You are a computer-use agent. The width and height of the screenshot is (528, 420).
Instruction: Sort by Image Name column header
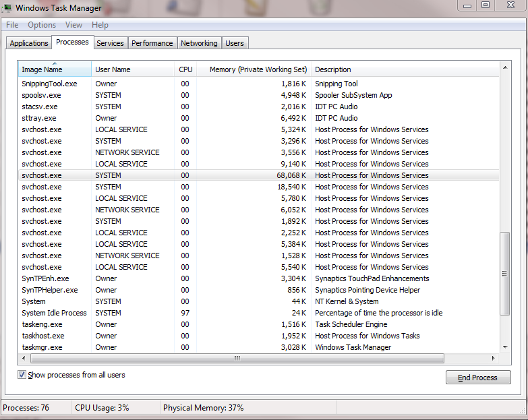point(55,69)
